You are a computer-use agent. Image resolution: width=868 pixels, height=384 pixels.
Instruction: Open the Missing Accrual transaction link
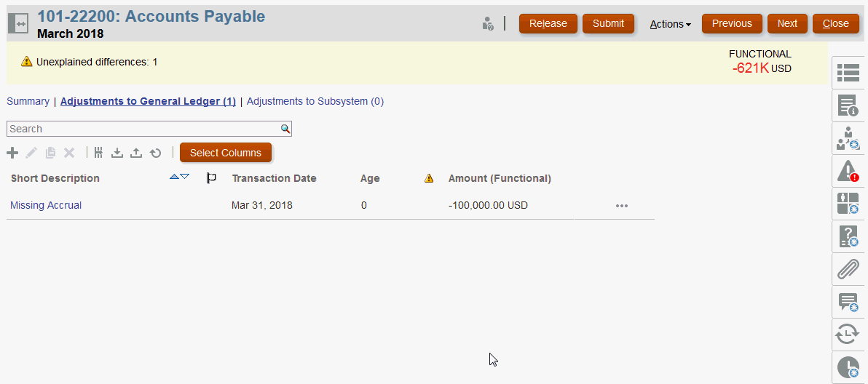[46, 206]
